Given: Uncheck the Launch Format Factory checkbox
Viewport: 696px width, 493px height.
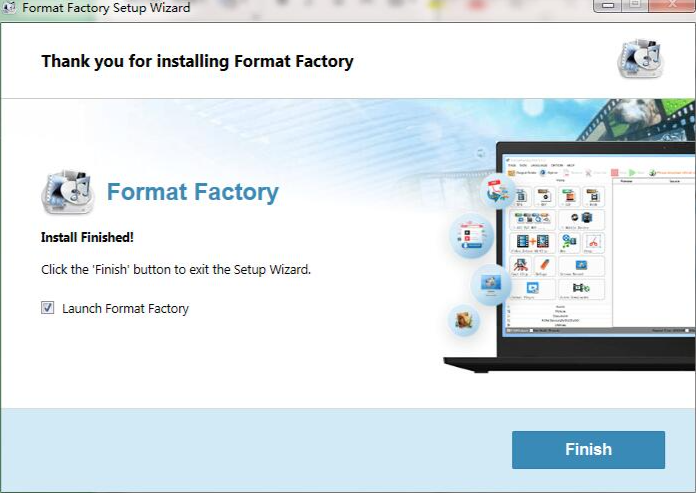Looking at the screenshot, I should pyautogui.click(x=47, y=308).
